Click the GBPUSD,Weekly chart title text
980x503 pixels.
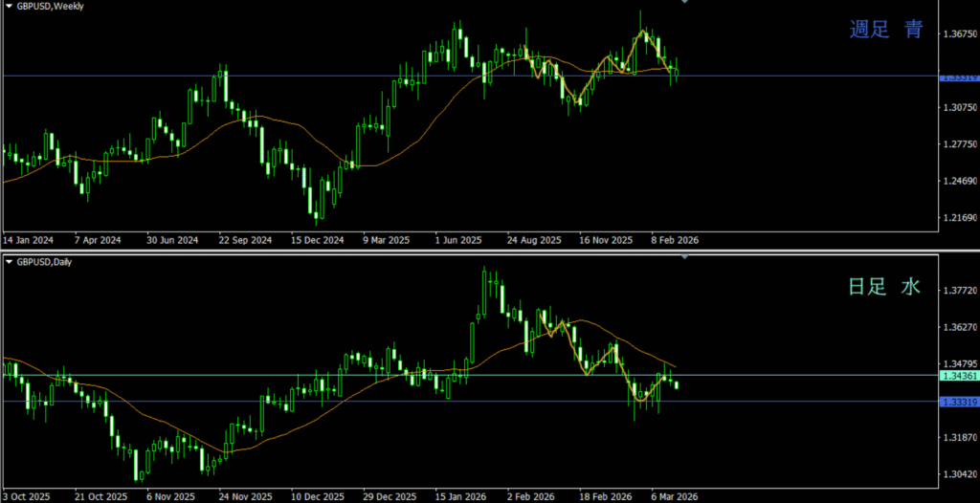pyautogui.click(x=52, y=6)
